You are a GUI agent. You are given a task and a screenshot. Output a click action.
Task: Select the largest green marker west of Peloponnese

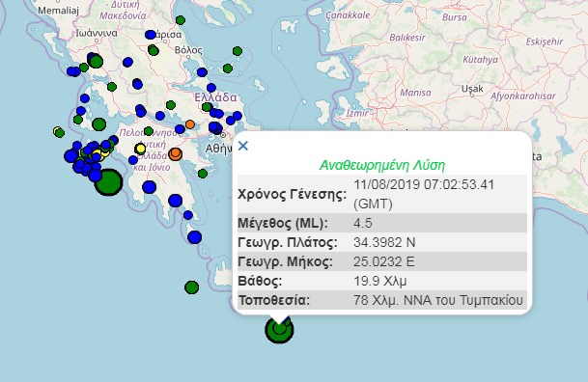108,182
